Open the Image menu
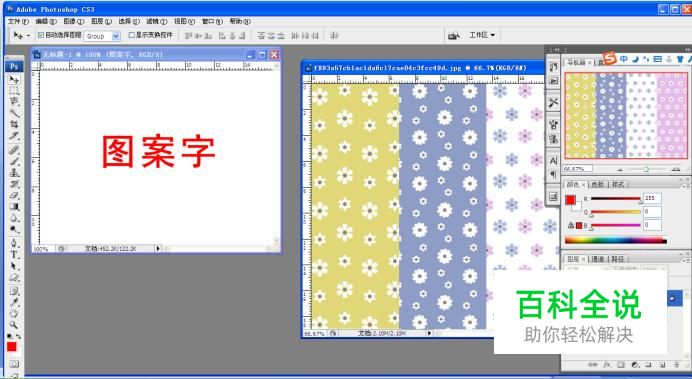This screenshot has width=692, height=379. [x=73, y=21]
